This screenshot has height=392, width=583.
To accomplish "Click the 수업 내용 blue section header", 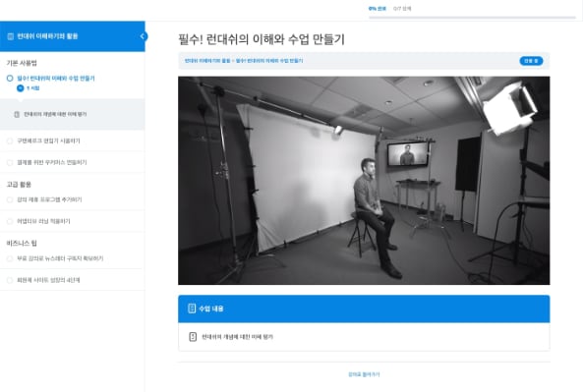I will 364,308.
